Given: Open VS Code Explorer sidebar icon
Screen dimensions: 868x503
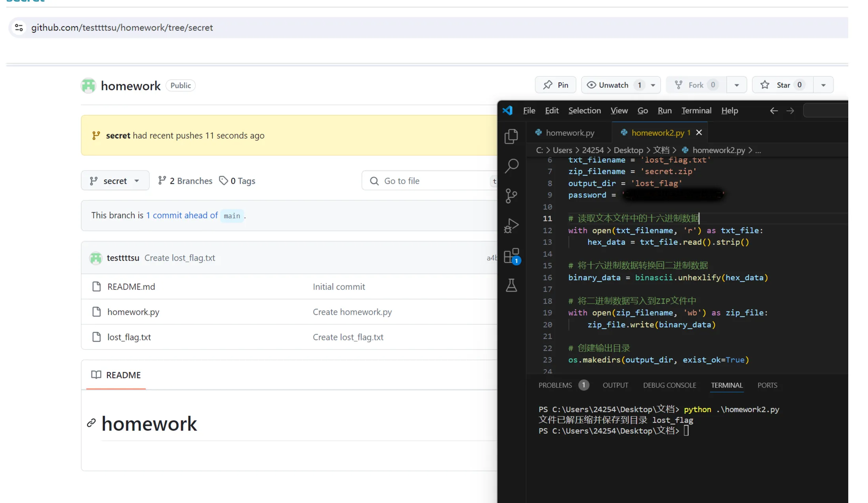Looking at the screenshot, I should (x=511, y=136).
